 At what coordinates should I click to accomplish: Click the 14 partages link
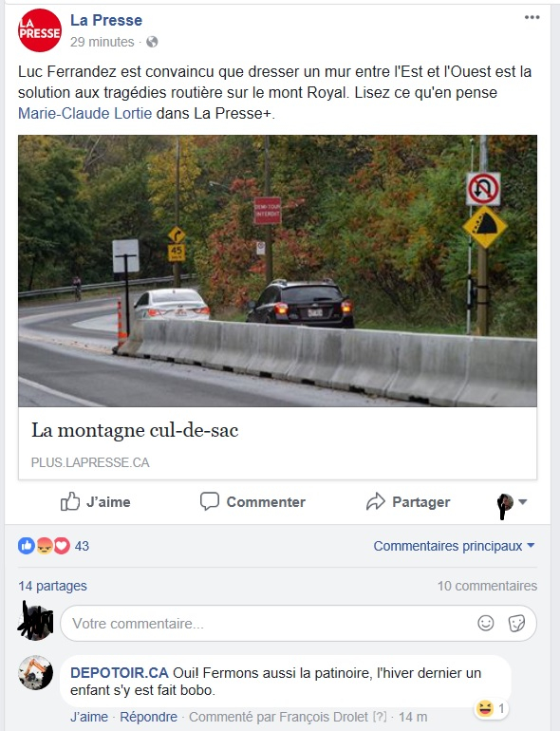(53, 586)
